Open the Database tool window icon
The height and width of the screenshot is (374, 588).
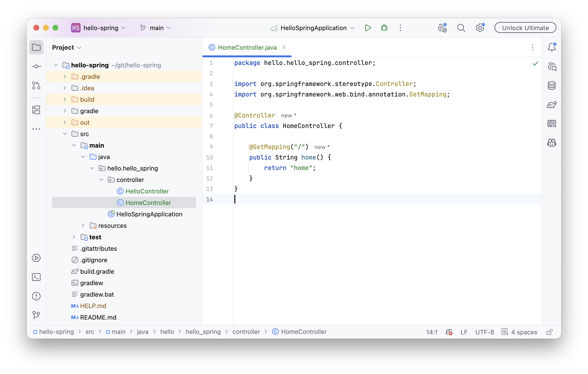coord(552,85)
